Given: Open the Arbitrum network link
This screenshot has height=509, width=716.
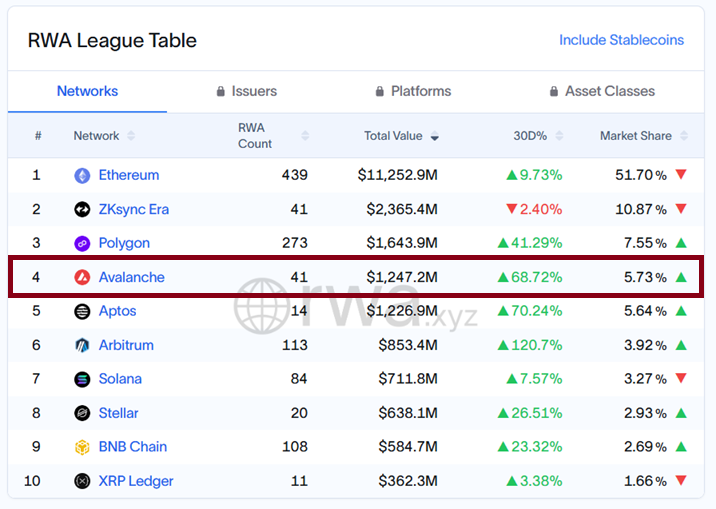Looking at the screenshot, I should coord(126,345).
